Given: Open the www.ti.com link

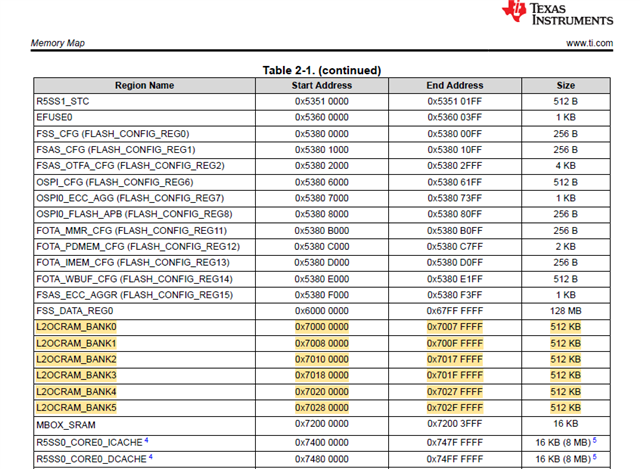Looking at the screenshot, I should [x=589, y=43].
